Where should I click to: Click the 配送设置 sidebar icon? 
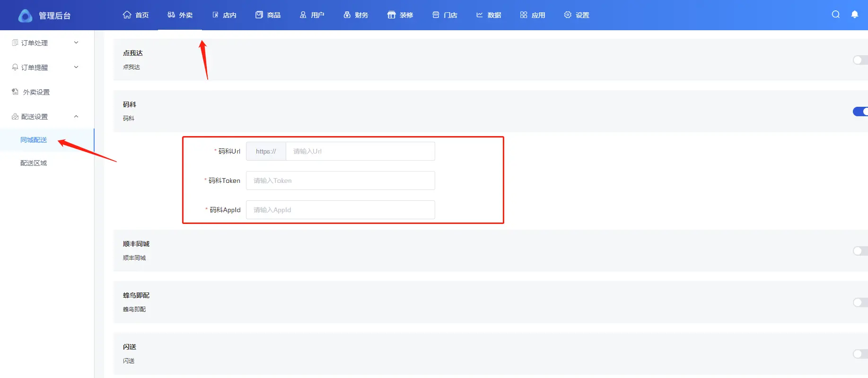pyautogui.click(x=15, y=116)
